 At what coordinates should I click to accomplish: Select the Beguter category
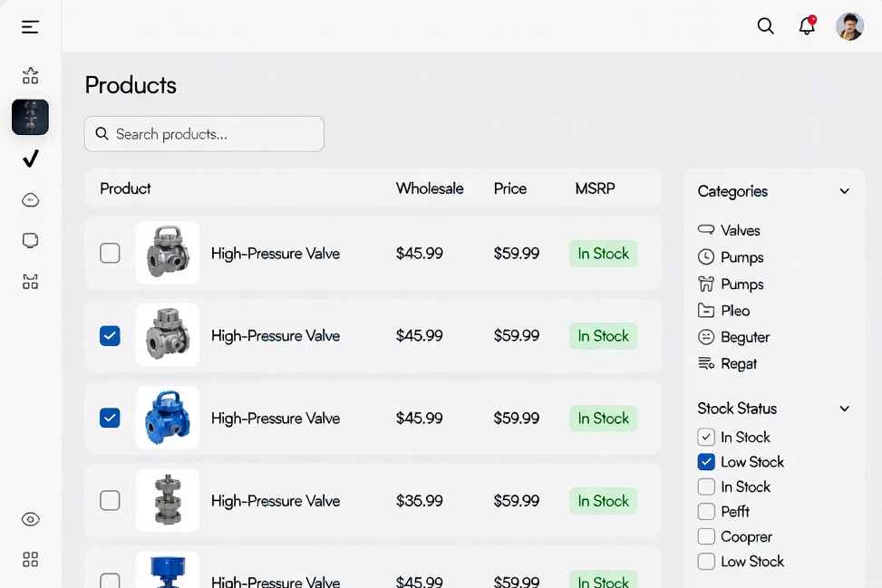pos(744,337)
